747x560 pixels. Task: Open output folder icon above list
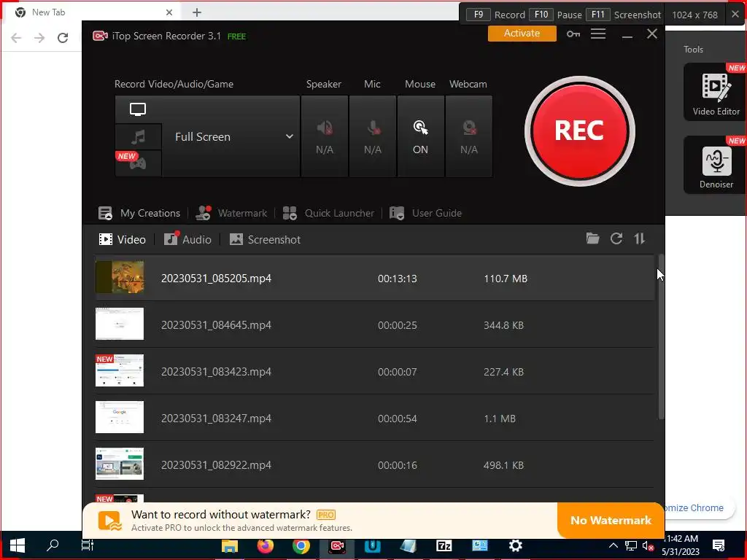click(x=592, y=238)
